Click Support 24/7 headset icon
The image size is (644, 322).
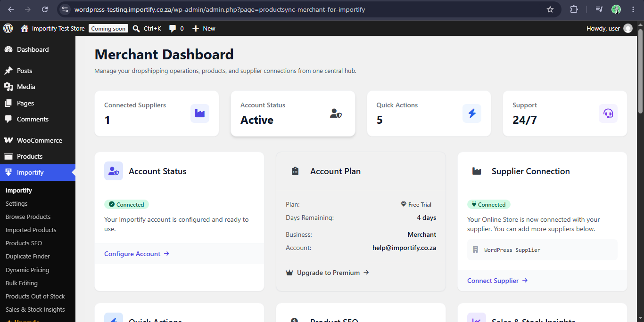[x=608, y=113]
